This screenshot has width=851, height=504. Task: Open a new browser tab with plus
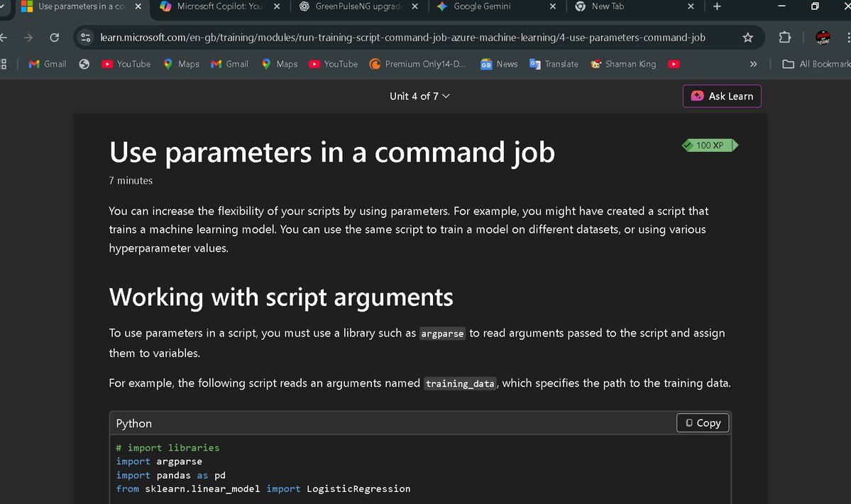[717, 6]
